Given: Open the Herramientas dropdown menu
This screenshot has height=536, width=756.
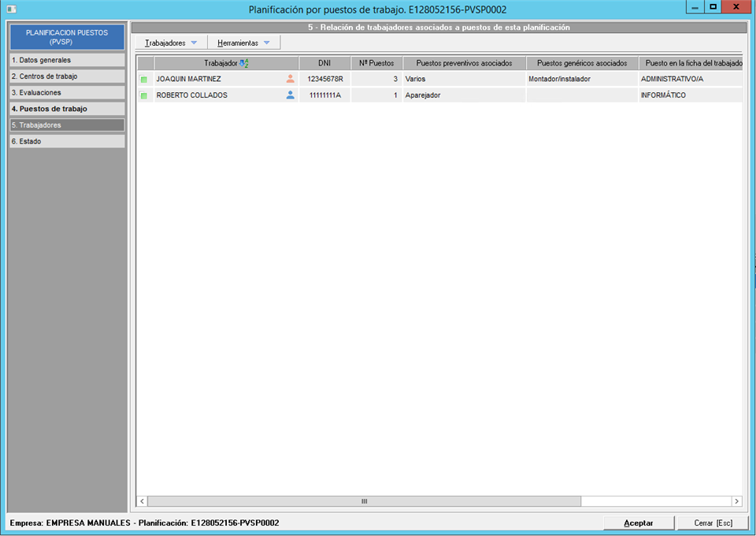Looking at the screenshot, I should click(243, 43).
